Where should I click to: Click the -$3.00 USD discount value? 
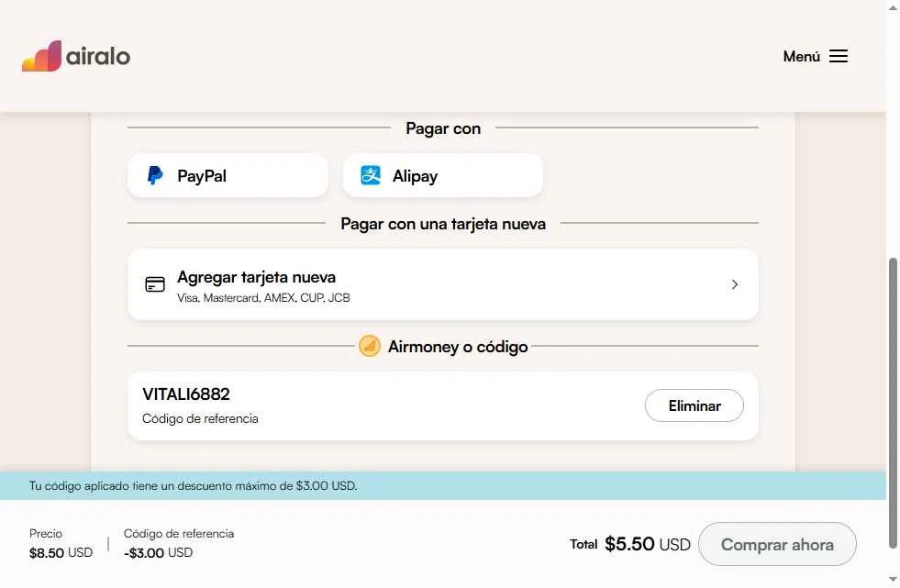coord(159,552)
